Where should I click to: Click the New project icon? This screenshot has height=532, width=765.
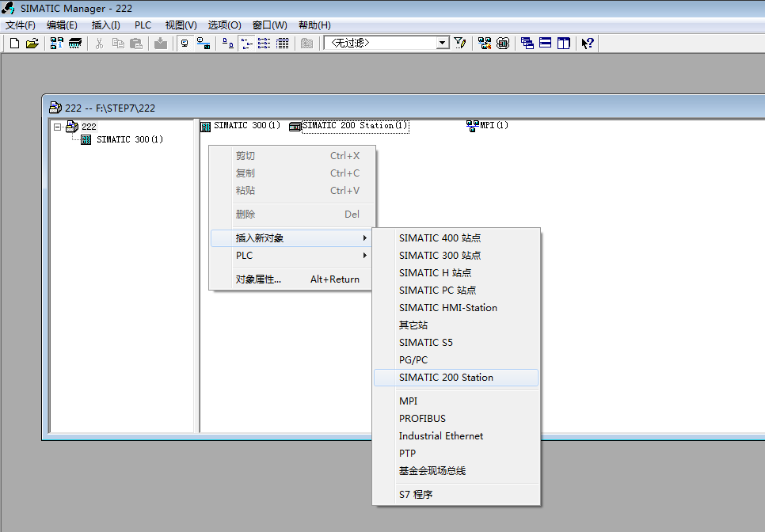coord(14,44)
